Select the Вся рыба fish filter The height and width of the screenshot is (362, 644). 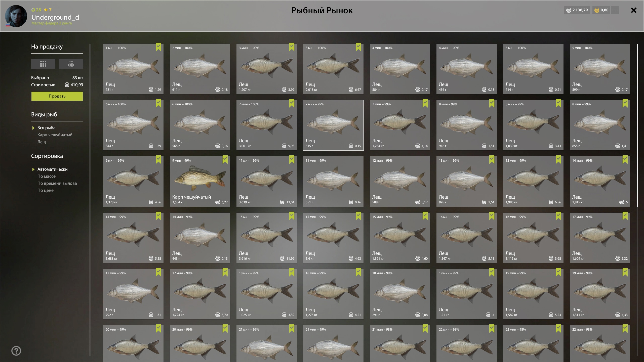coord(46,128)
